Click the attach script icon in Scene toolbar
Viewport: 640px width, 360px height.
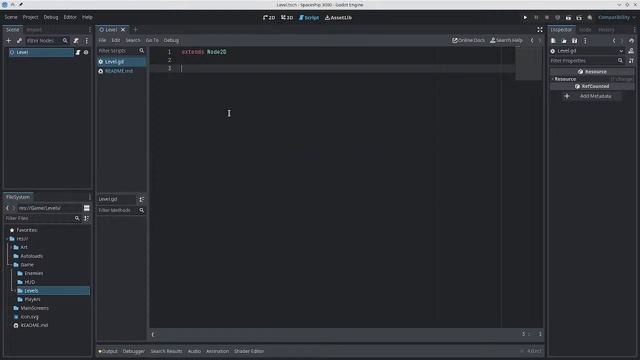76,40
